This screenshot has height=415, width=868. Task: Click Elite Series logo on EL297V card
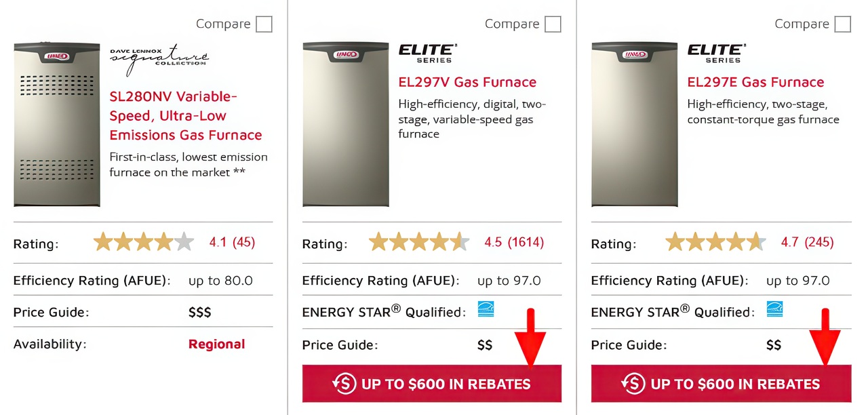point(427,53)
